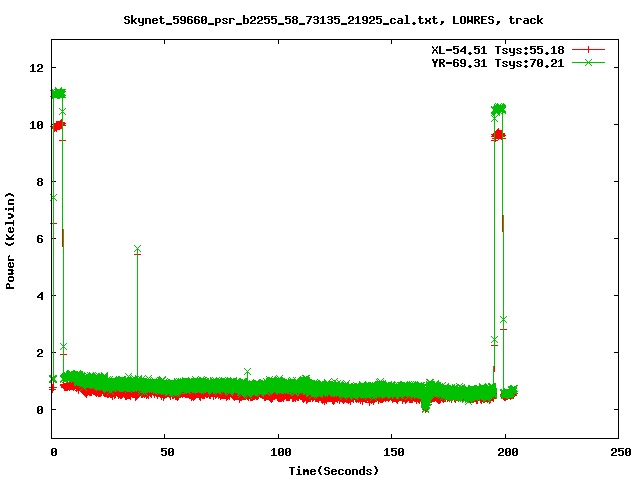Click x-axis tick label 150
640x480 pixels.
pyautogui.click(x=393, y=452)
